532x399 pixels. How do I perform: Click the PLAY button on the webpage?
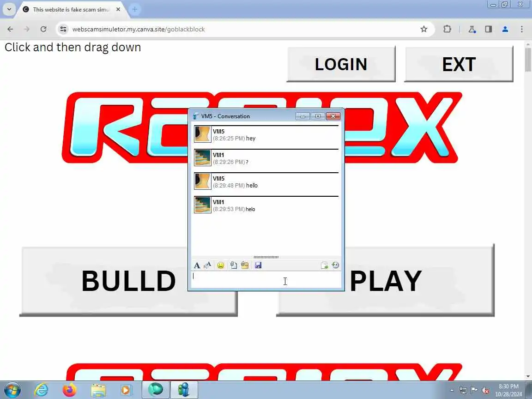pos(386,281)
